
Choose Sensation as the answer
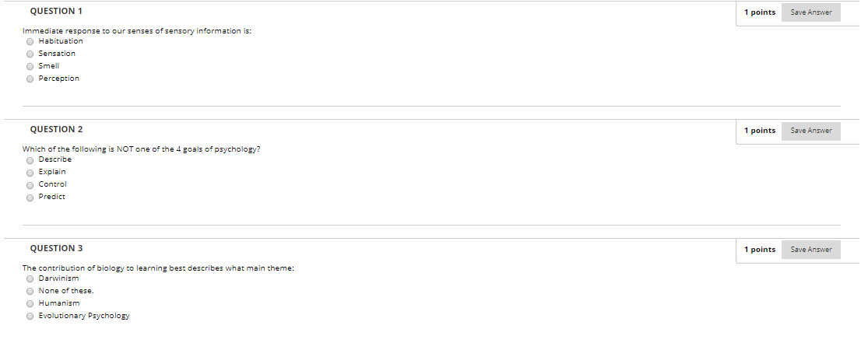coord(30,54)
